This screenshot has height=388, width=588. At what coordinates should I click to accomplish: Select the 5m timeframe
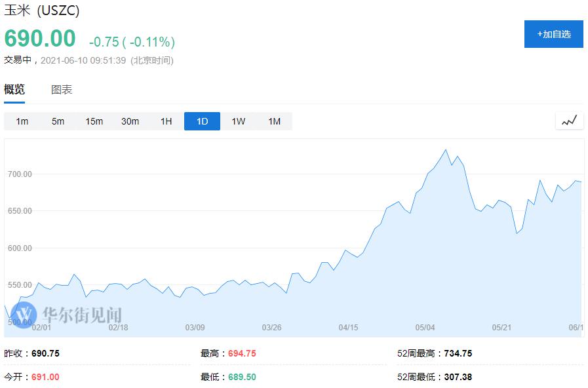coord(58,121)
